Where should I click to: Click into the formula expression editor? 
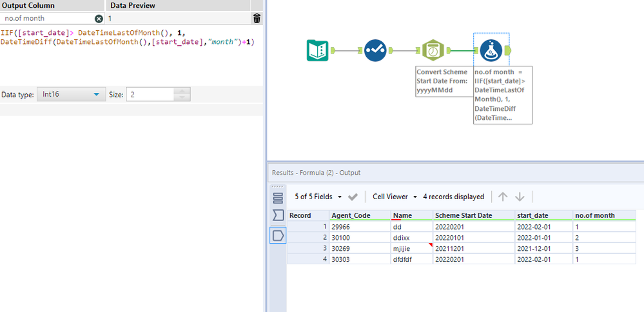click(131, 55)
